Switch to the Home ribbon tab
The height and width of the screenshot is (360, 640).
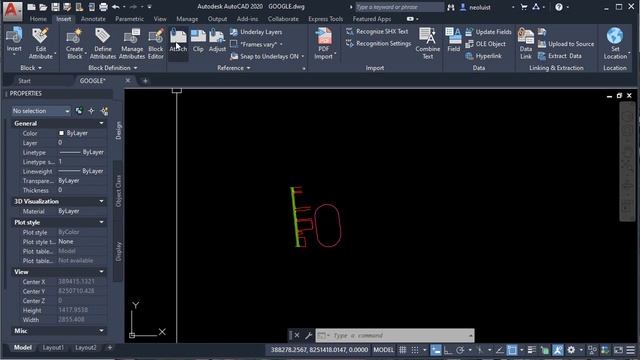38,19
